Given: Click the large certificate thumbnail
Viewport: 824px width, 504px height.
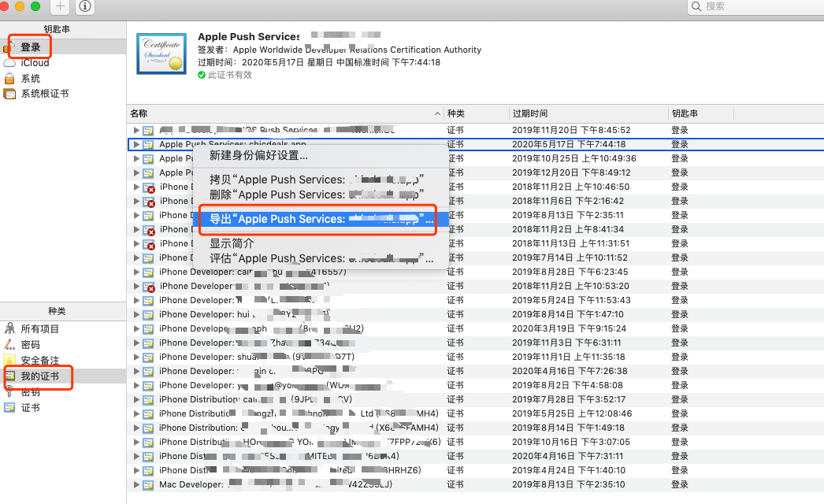Looking at the screenshot, I should click(161, 54).
